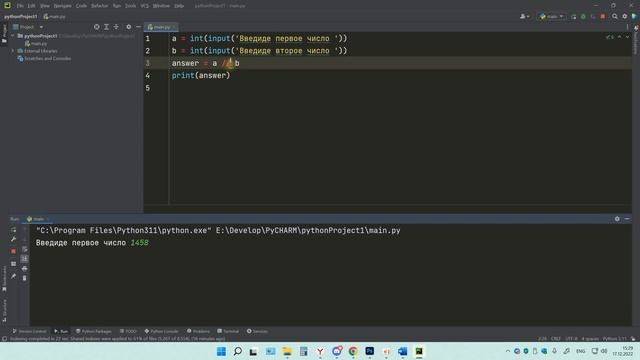This screenshot has width=640, height=360.
Task: Expand External Libraries node
Action: point(13,51)
